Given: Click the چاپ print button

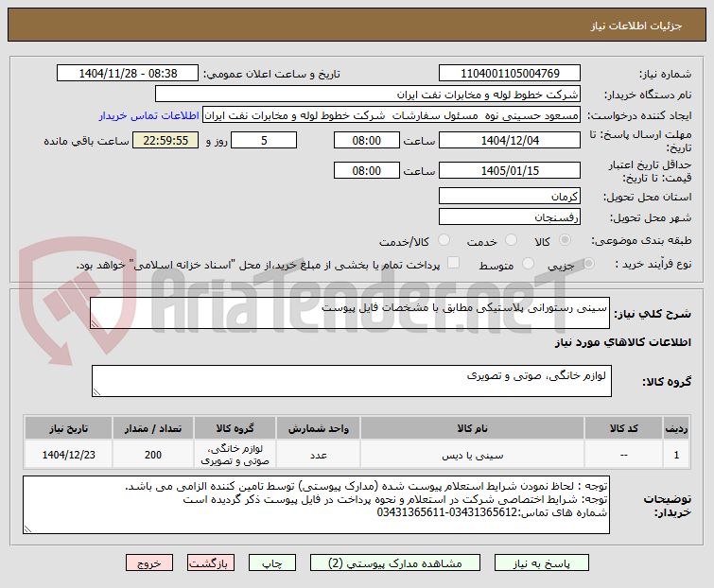Looking at the screenshot, I should click(271, 563).
